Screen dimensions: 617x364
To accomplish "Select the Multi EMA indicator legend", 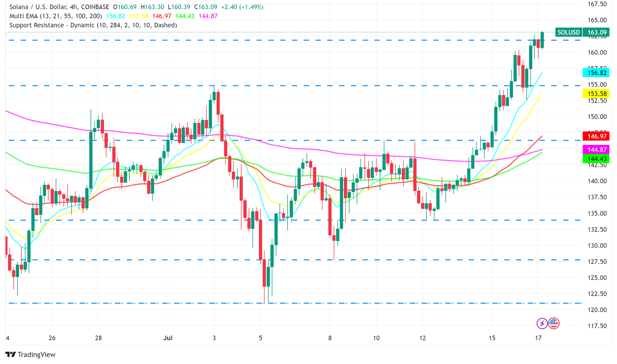I will point(55,16).
